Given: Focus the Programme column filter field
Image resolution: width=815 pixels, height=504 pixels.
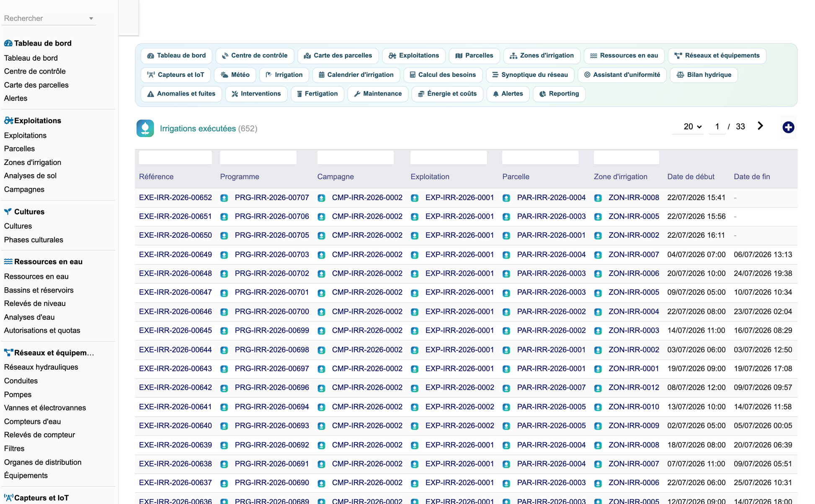Looking at the screenshot, I should pyautogui.click(x=258, y=158).
